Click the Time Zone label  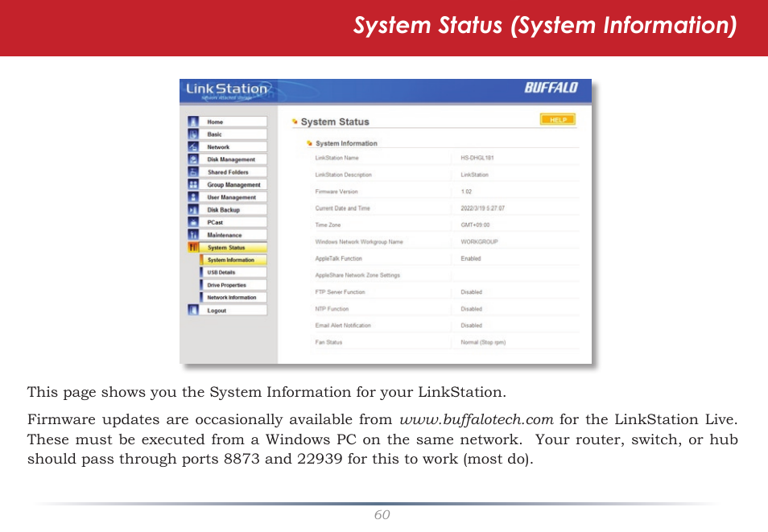point(328,225)
